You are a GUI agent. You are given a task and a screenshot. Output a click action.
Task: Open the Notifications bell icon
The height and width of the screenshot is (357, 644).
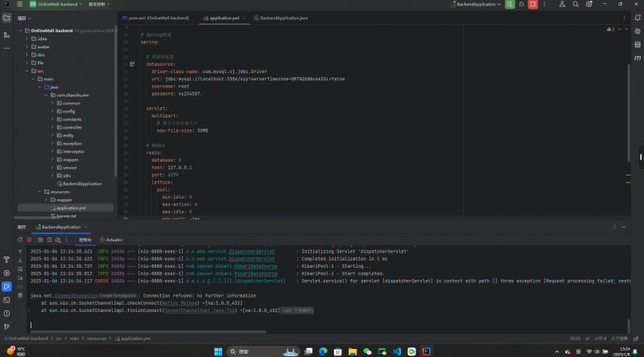coord(638,18)
